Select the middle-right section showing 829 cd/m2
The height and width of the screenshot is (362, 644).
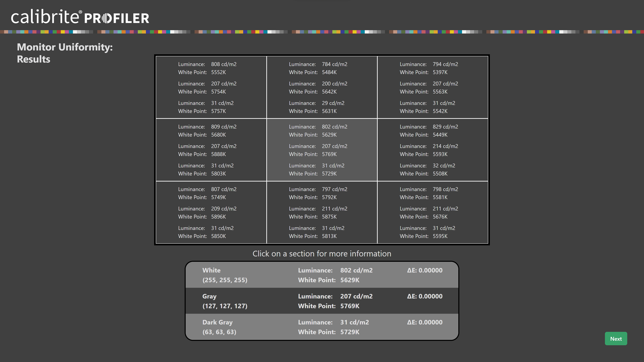coord(433,150)
